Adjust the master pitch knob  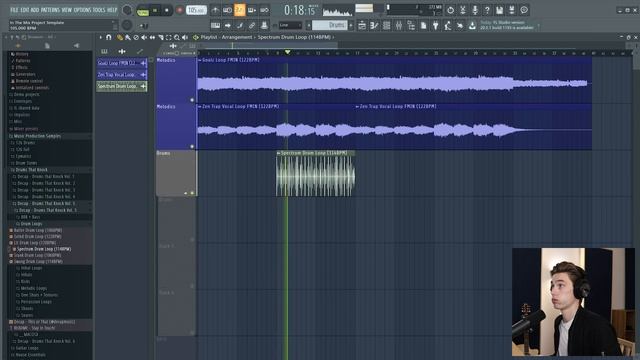click(127, 25)
